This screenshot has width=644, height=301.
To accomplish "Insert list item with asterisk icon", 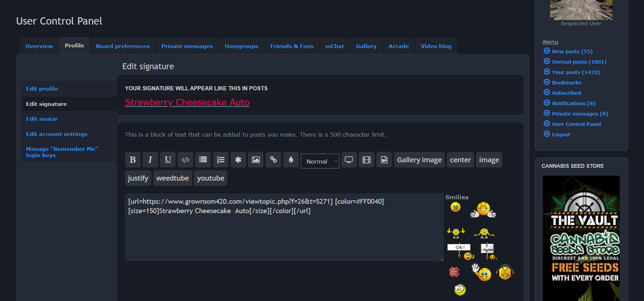I will (238, 160).
